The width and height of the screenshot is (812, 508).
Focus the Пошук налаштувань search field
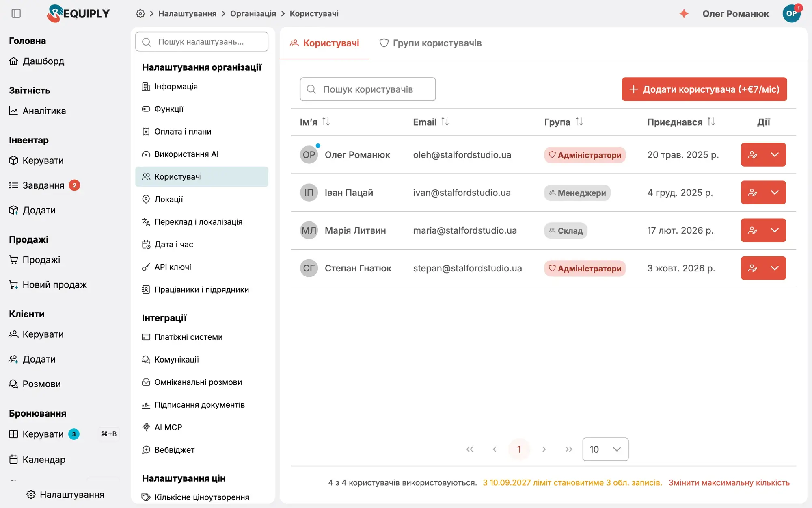[x=202, y=42]
